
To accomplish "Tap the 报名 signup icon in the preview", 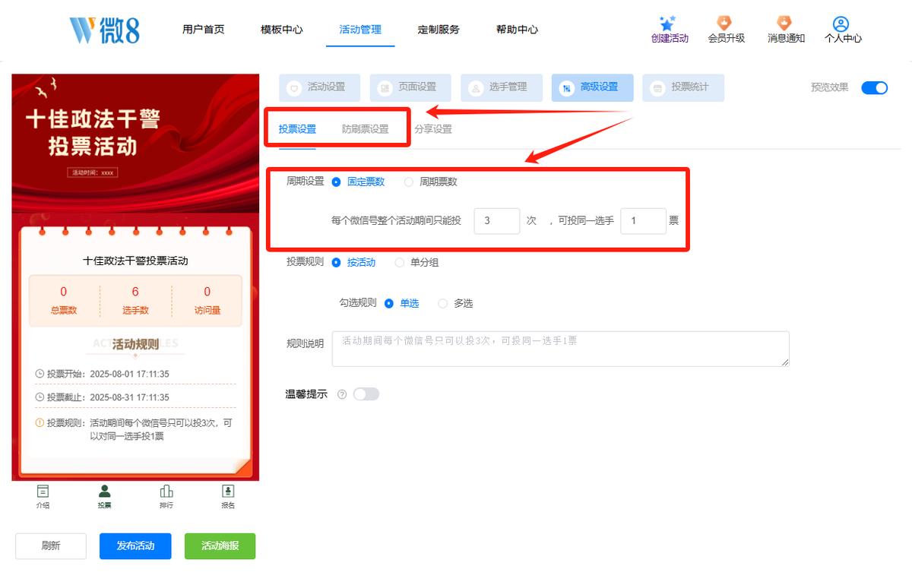I will tap(228, 492).
